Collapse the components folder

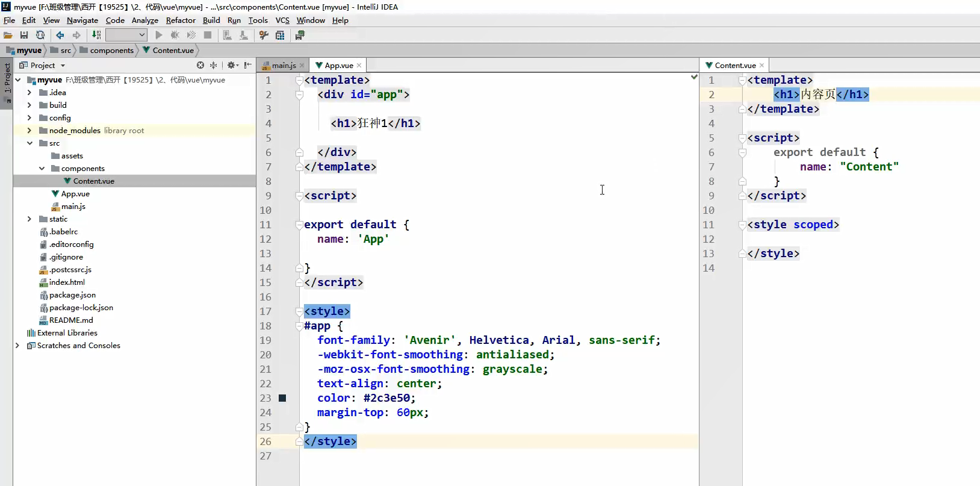click(42, 169)
